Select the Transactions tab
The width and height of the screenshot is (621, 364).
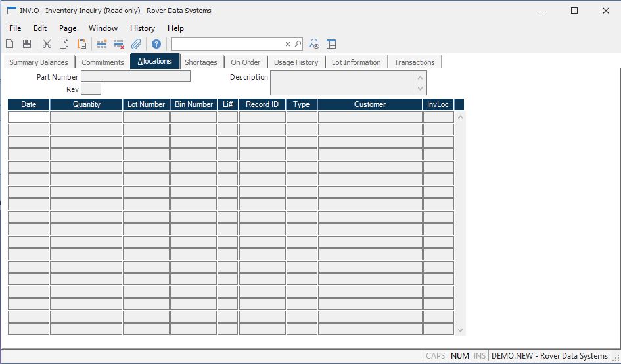coord(415,62)
